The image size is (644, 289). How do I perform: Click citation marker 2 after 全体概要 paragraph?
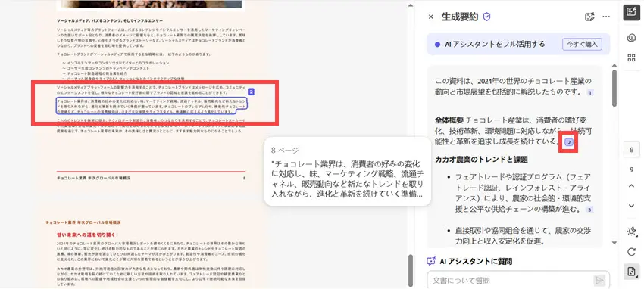tap(569, 142)
